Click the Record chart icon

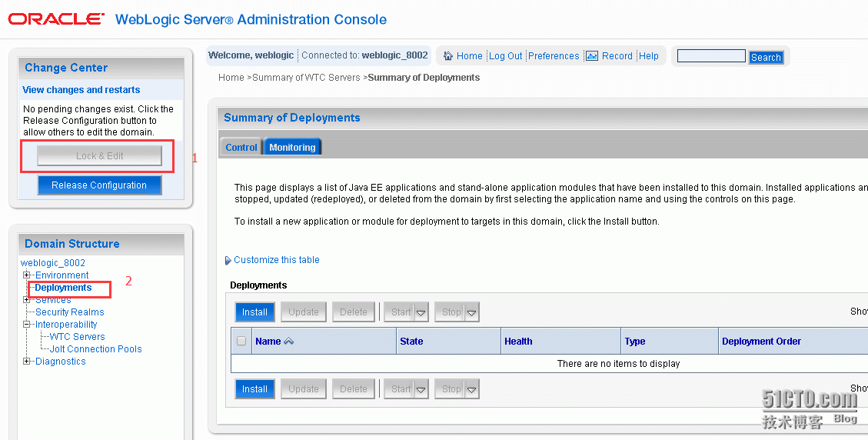[592, 56]
